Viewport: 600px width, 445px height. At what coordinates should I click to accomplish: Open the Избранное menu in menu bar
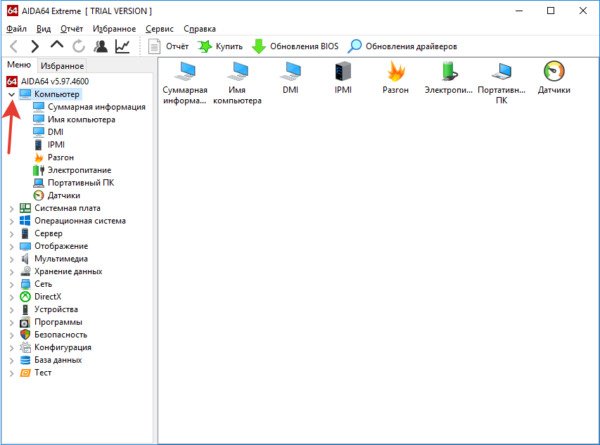tap(114, 29)
